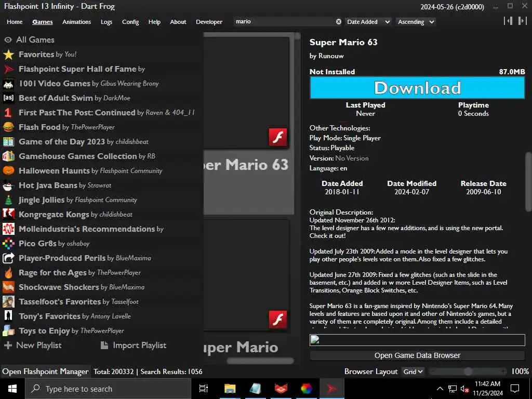Open File Explorer from the taskbar
This screenshot has width=532, height=399.
(x=230, y=389)
